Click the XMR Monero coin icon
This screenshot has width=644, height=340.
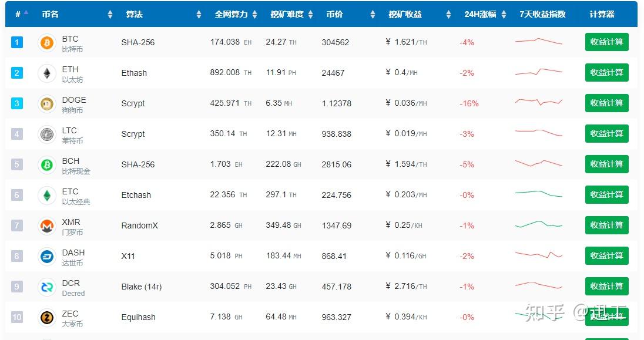click(x=47, y=225)
